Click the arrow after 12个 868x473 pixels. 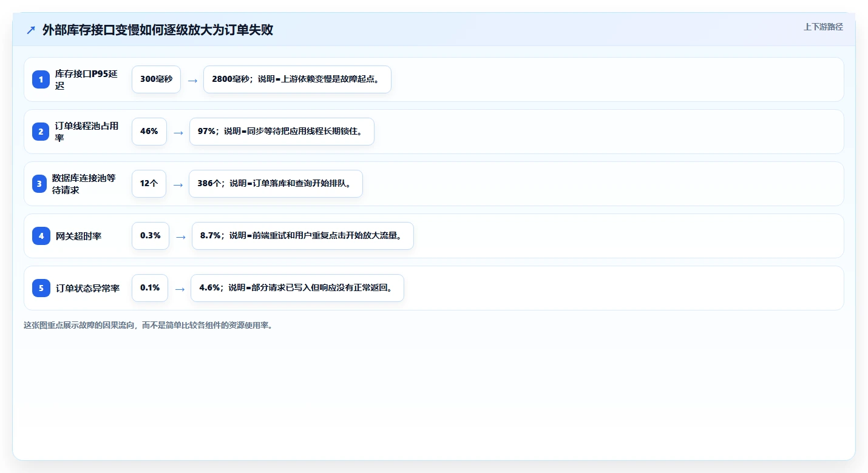click(177, 184)
